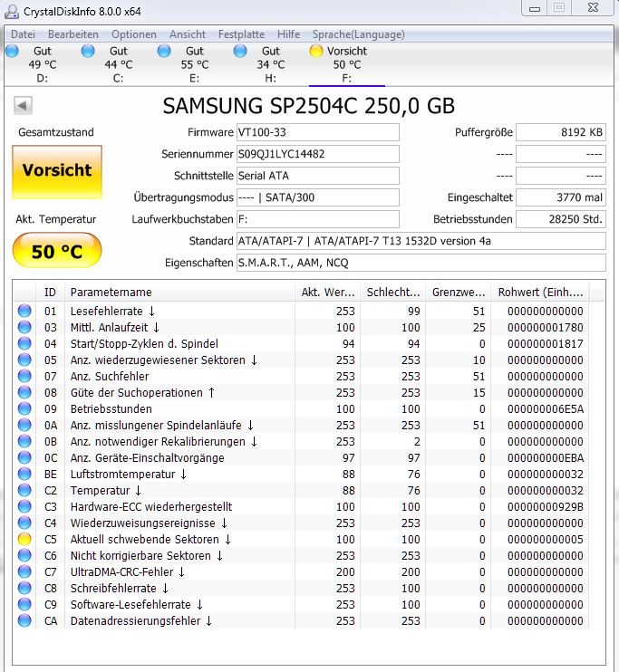Select drive F: Vorsicht tab

pyautogui.click(x=346, y=64)
